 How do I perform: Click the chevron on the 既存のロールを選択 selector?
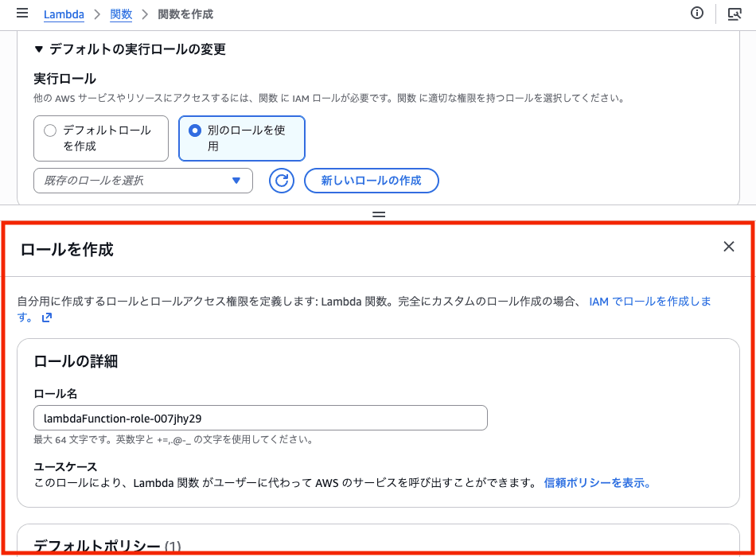(236, 181)
